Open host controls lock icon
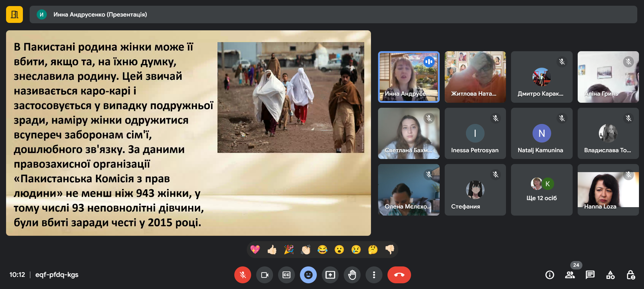 [631, 275]
